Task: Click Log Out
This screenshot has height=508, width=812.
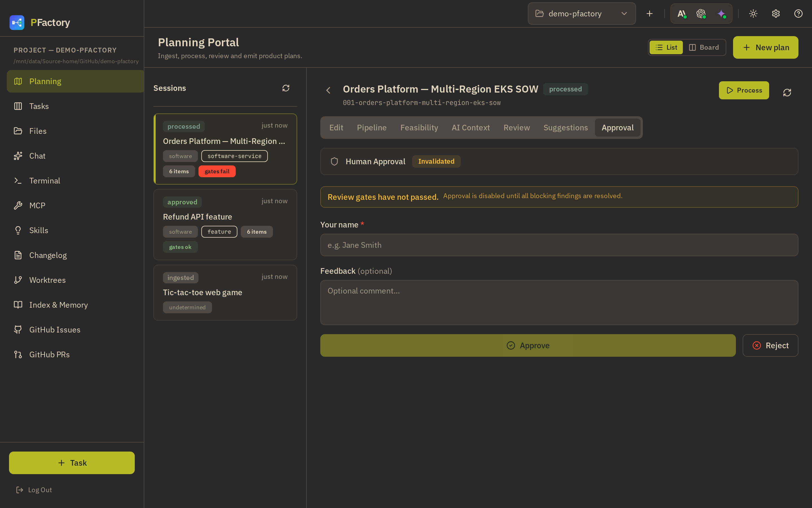Action: (x=34, y=490)
